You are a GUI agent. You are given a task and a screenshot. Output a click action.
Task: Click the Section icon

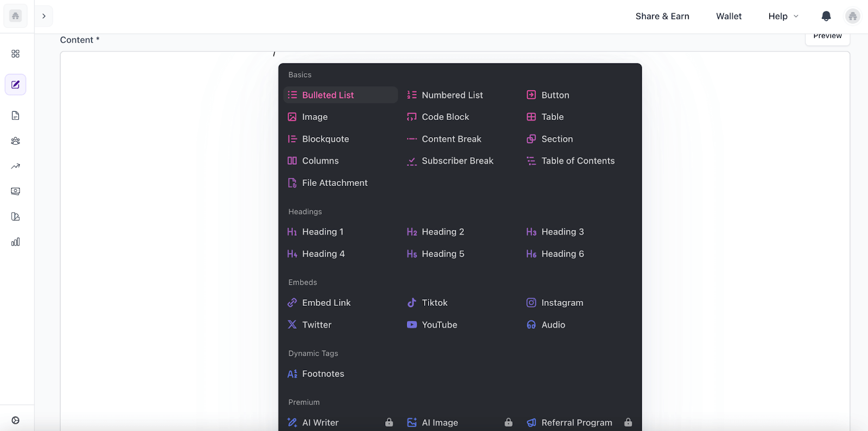531,139
